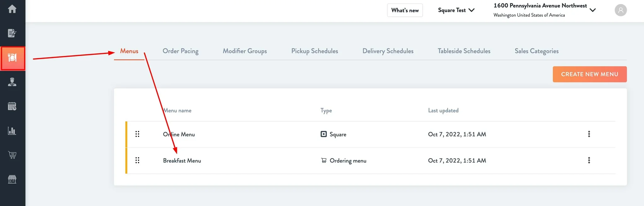Open the staff person icon in sidebar
This screenshot has height=206, width=644.
12,82
